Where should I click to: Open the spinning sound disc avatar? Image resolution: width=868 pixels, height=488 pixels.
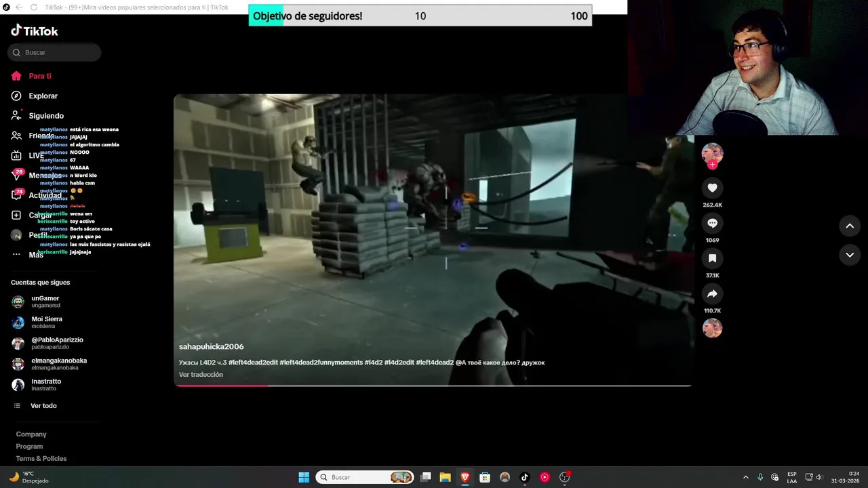click(712, 328)
